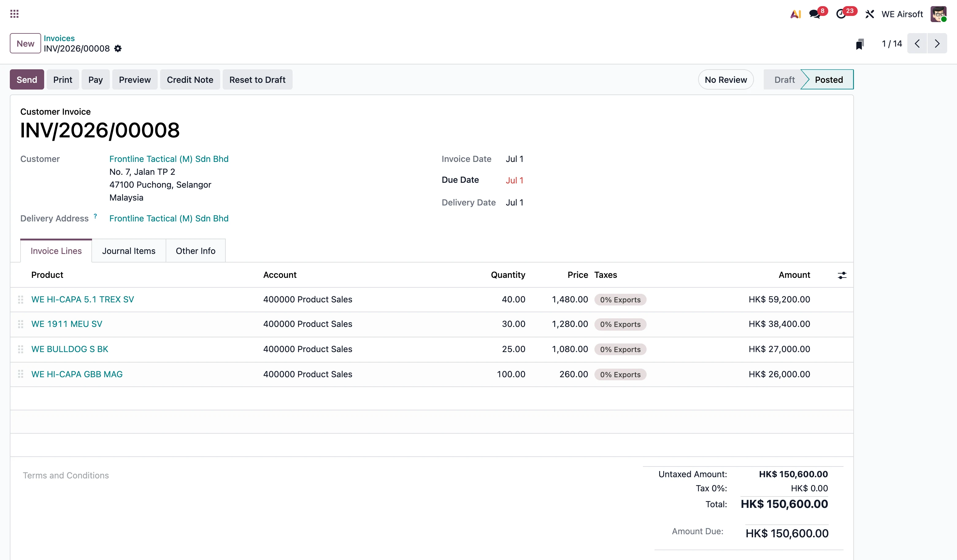Image resolution: width=957 pixels, height=560 pixels.
Task: Switch to the Other Info tab
Action: [x=196, y=251]
